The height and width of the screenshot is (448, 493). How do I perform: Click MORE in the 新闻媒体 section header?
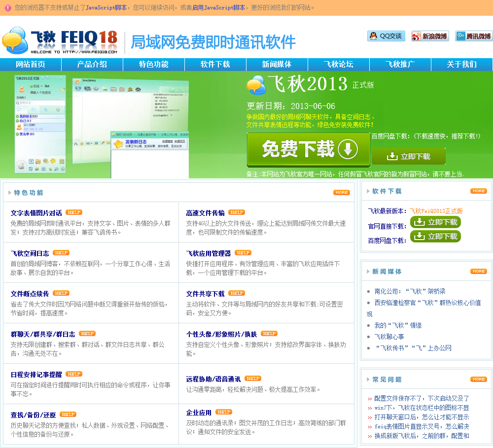coord(479,271)
